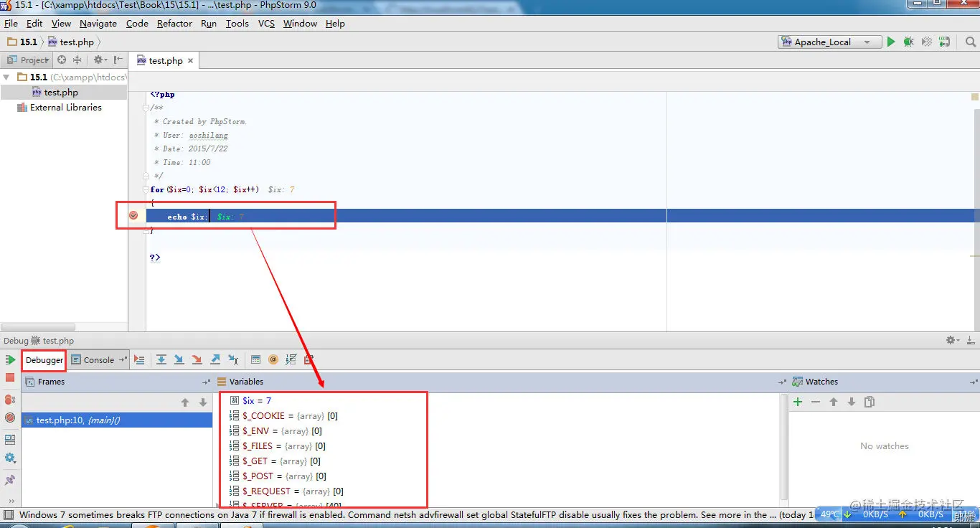Select frame test.php:10 {main}()
980x528 pixels.
(117, 420)
